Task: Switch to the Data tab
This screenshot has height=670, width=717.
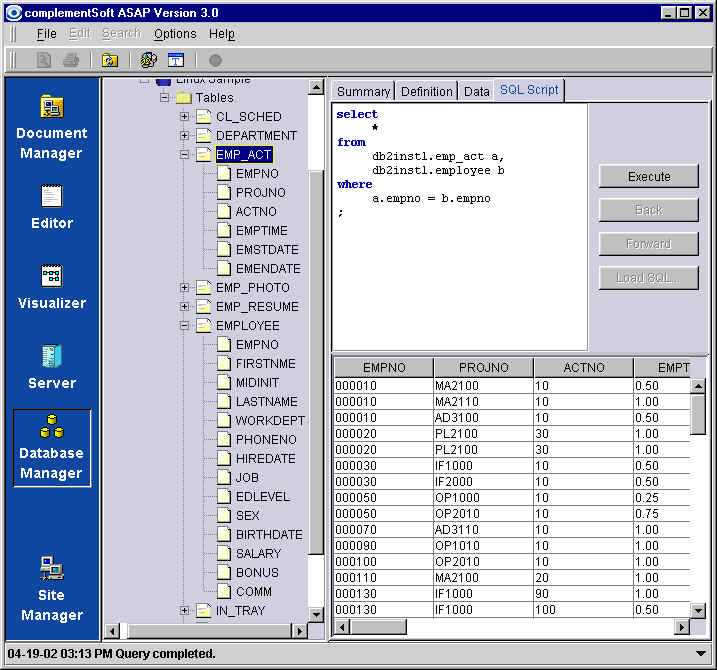Action: click(476, 91)
